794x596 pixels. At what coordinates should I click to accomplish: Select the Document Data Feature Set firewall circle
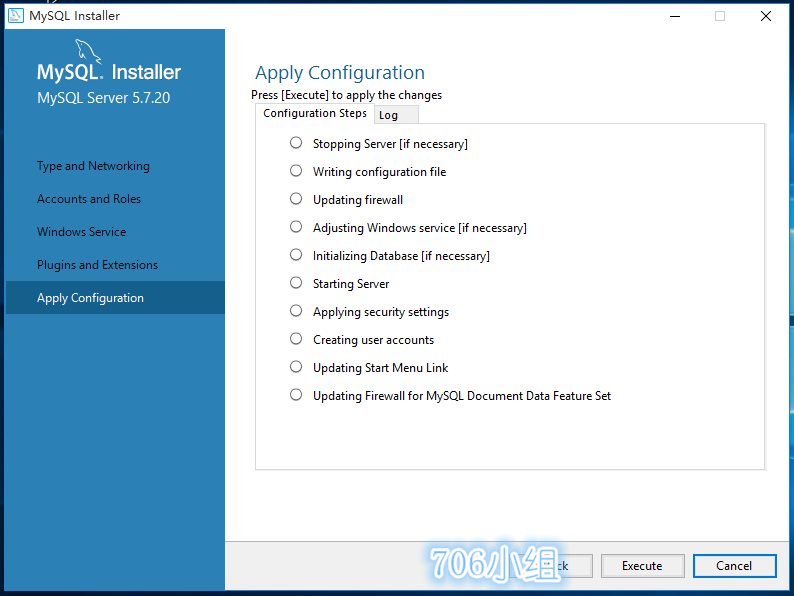coord(296,394)
